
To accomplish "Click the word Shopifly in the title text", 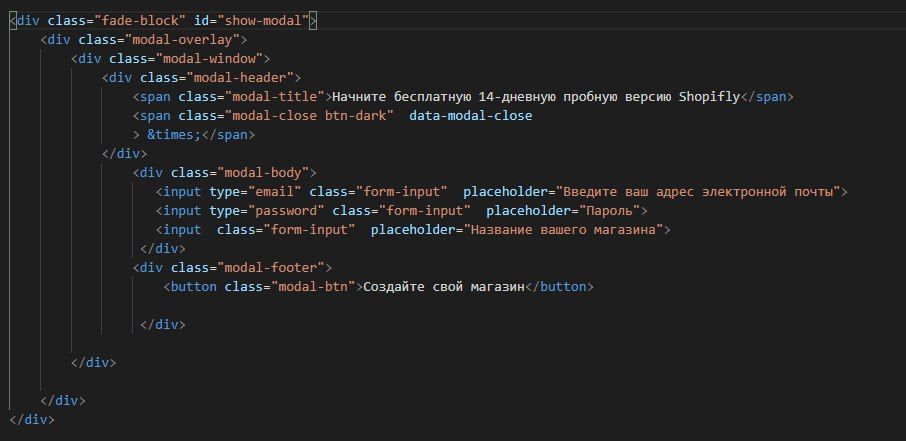I will [x=709, y=97].
